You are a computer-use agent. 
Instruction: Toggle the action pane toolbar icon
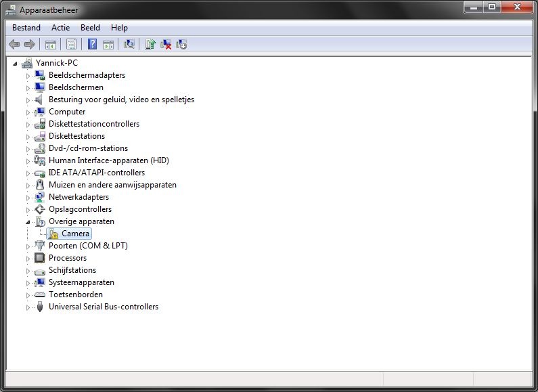click(x=108, y=44)
